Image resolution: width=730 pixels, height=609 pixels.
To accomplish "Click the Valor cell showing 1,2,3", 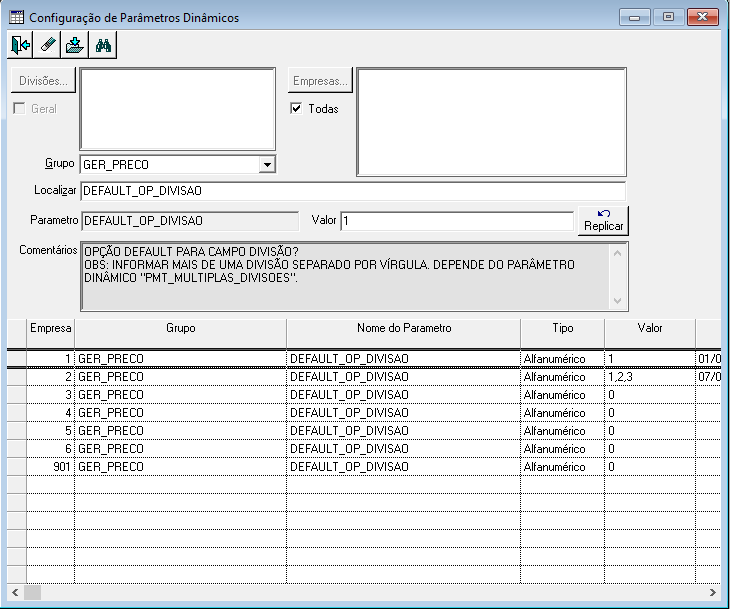I will click(650, 377).
